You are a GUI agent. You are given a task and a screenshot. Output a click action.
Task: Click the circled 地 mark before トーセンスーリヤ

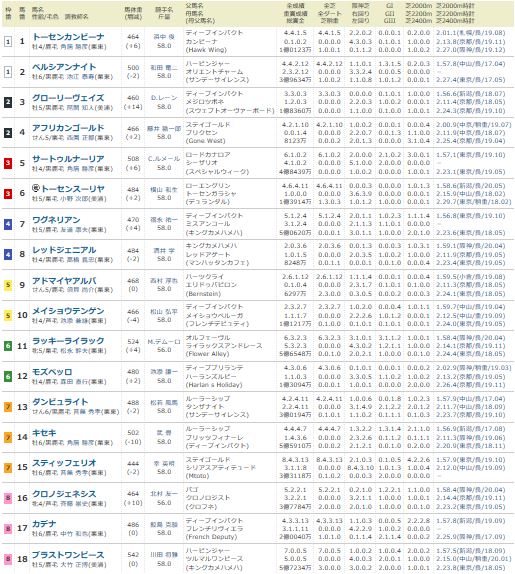click(x=36, y=188)
